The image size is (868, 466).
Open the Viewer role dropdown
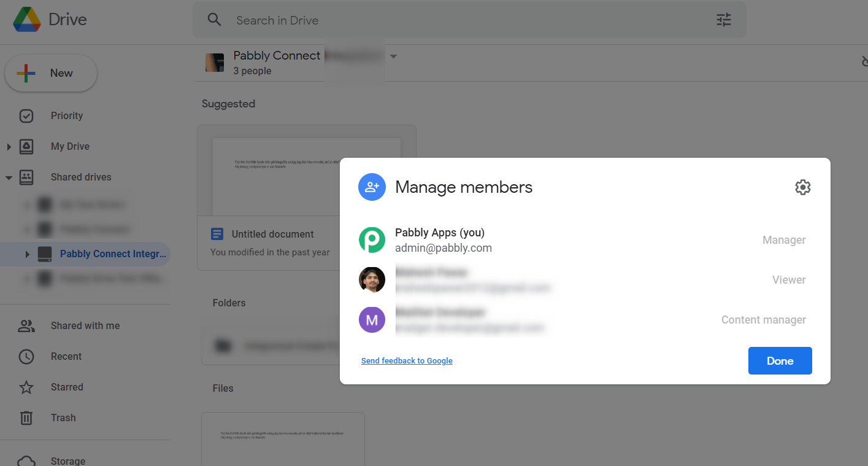point(789,280)
